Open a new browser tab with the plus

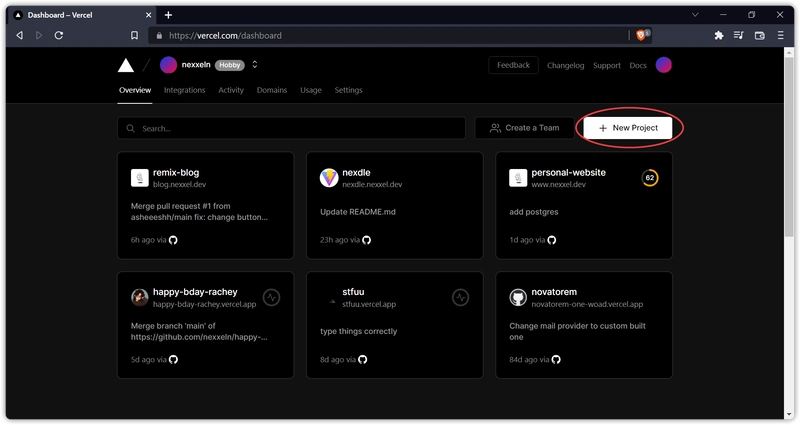tap(168, 15)
